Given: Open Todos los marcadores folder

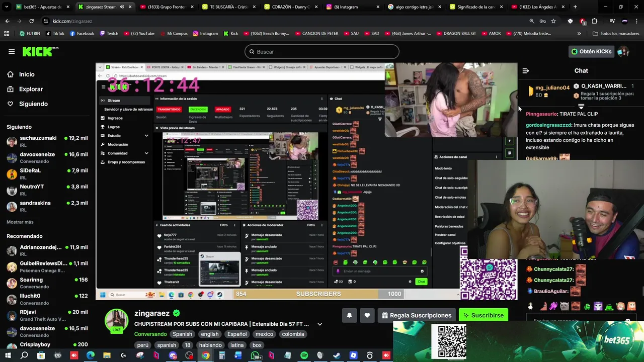Looking at the screenshot, I should point(616,34).
